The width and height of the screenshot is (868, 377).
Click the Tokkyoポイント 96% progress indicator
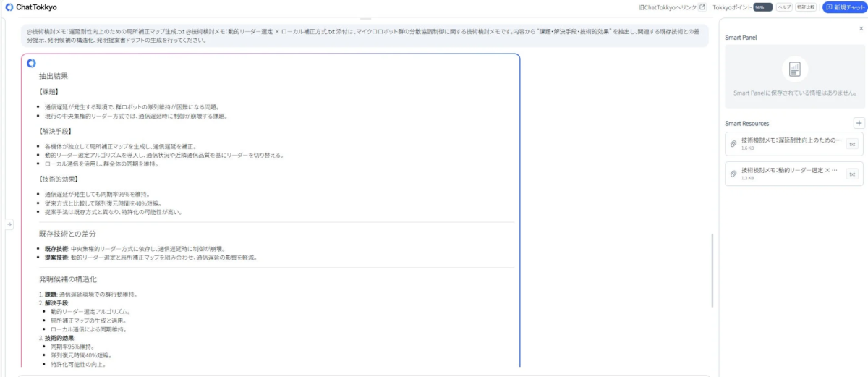(762, 7)
